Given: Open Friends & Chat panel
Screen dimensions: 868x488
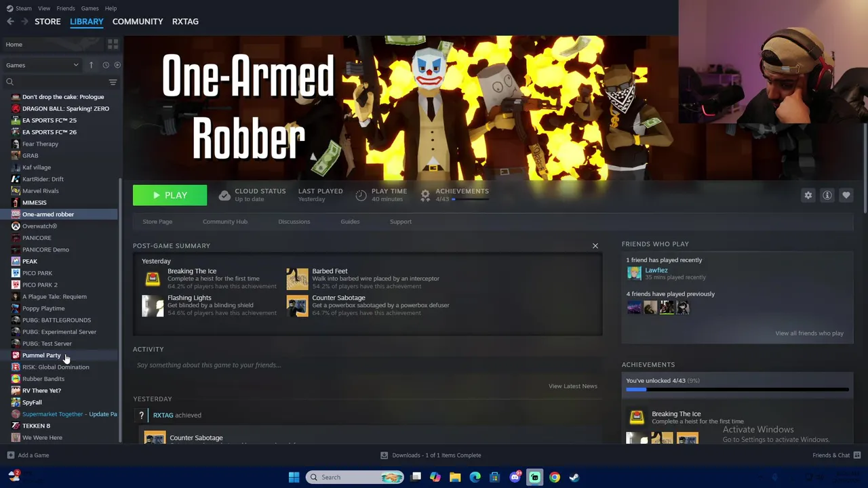Looking at the screenshot, I should (x=837, y=455).
